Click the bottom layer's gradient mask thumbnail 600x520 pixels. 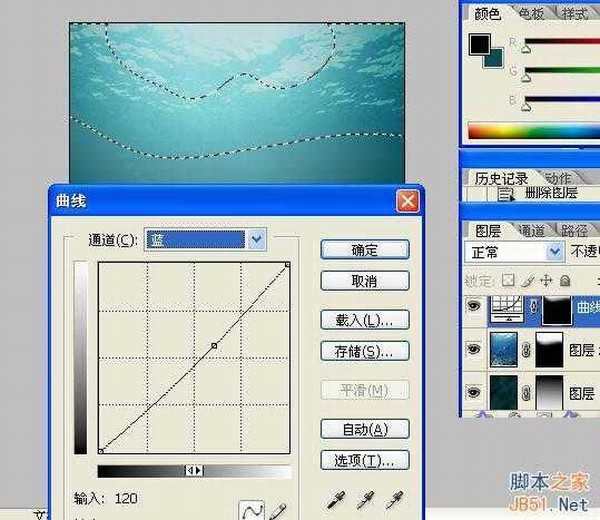click(x=549, y=393)
